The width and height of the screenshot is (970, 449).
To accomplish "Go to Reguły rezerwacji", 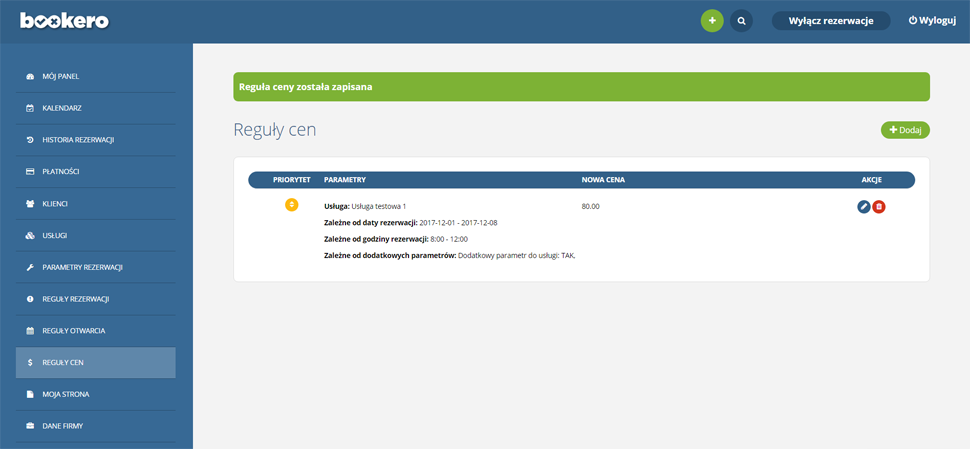I will point(96,299).
